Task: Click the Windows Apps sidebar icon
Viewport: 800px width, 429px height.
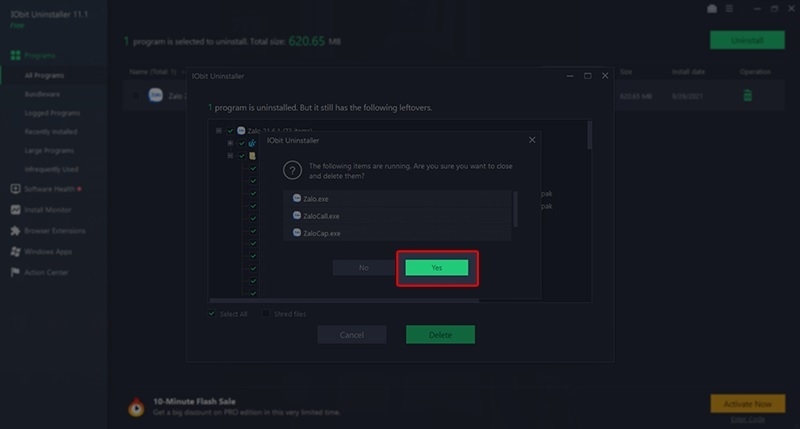Action: tap(16, 251)
